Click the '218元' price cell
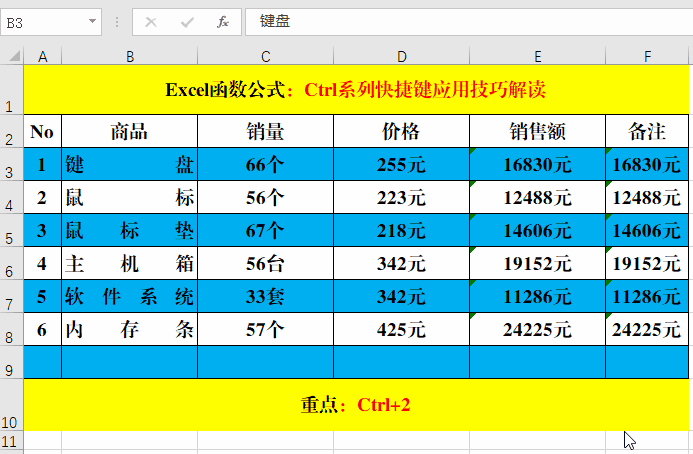Viewport: 693px width, 454px height. pos(401,230)
